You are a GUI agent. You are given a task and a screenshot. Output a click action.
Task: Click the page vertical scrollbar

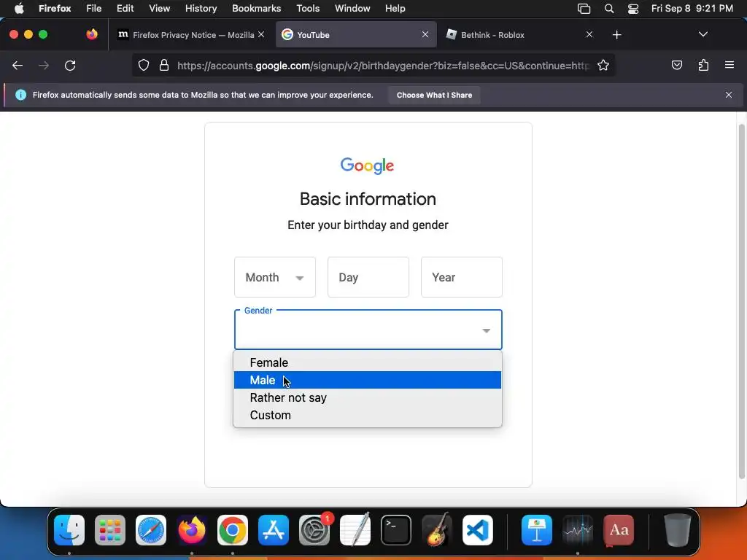(741, 301)
